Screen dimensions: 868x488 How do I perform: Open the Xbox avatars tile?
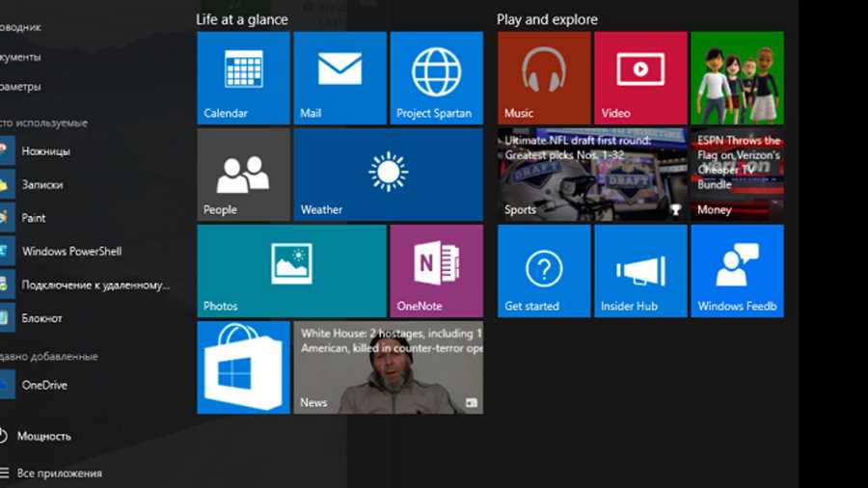click(x=737, y=78)
